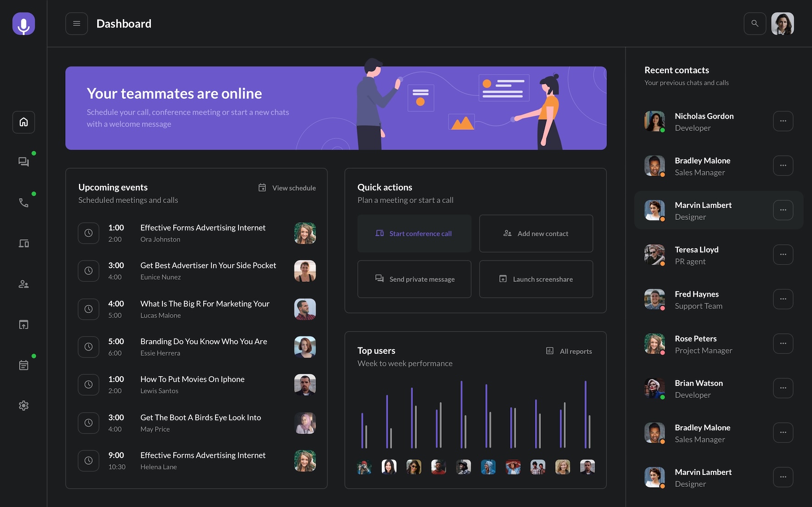Open the options menu for Teresa Lloyd
The height and width of the screenshot is (507, 812).
783,254
